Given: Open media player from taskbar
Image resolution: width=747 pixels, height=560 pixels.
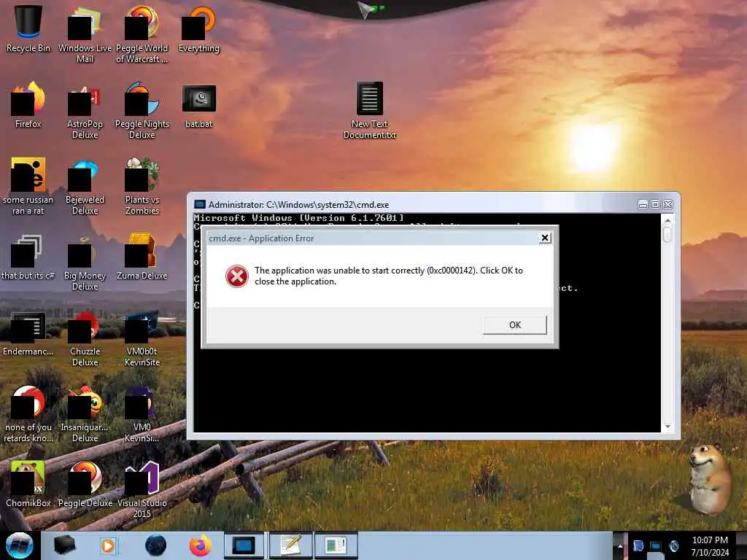Looking at the screenshot, I should point(109,545).
